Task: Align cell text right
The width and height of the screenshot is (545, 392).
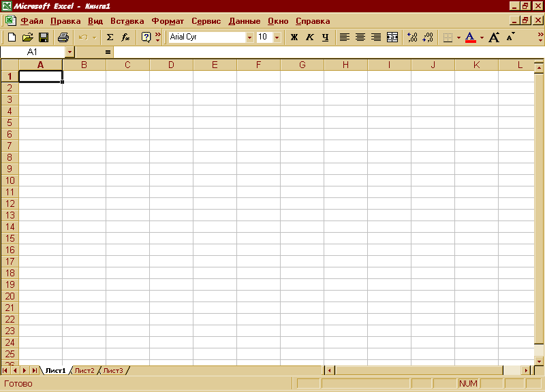Action: point(376,37)
